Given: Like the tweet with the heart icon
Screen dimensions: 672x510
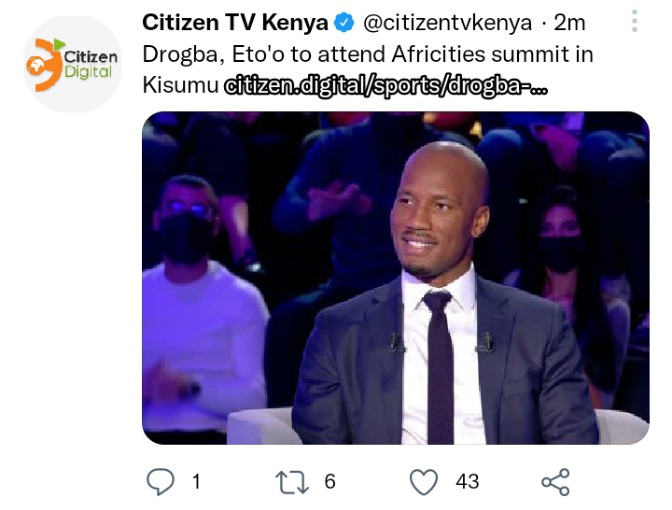Looking at the screenshot, I should pos(424,482).
